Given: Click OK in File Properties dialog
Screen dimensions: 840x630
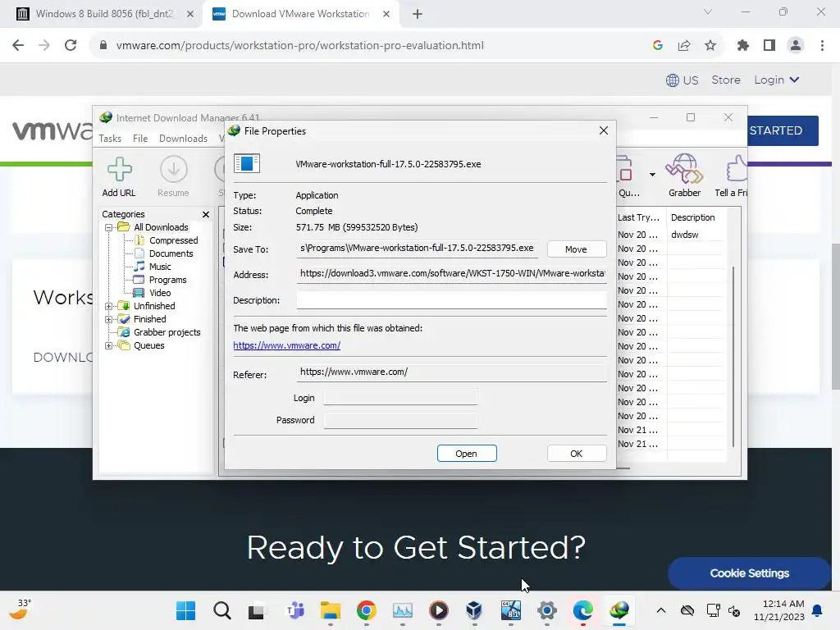Looking at the screenshot, I should [577, 453].
